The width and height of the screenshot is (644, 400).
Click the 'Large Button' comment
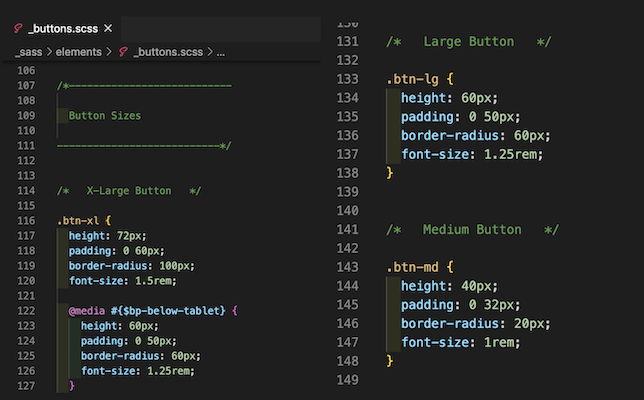(469, 41)
